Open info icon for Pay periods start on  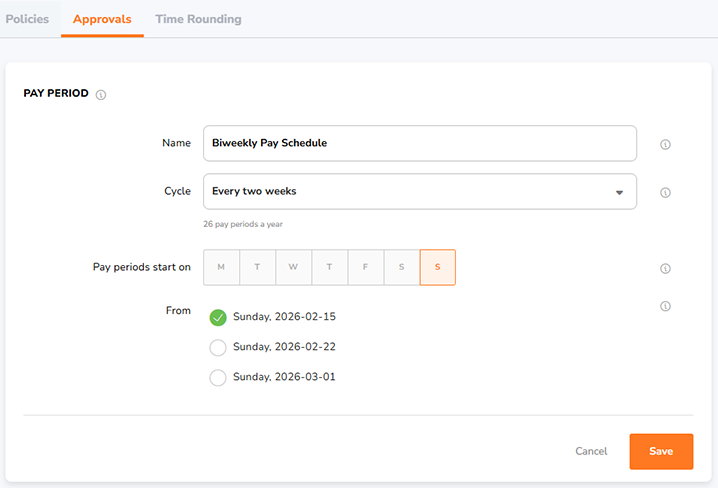click(x=665, y=268)
